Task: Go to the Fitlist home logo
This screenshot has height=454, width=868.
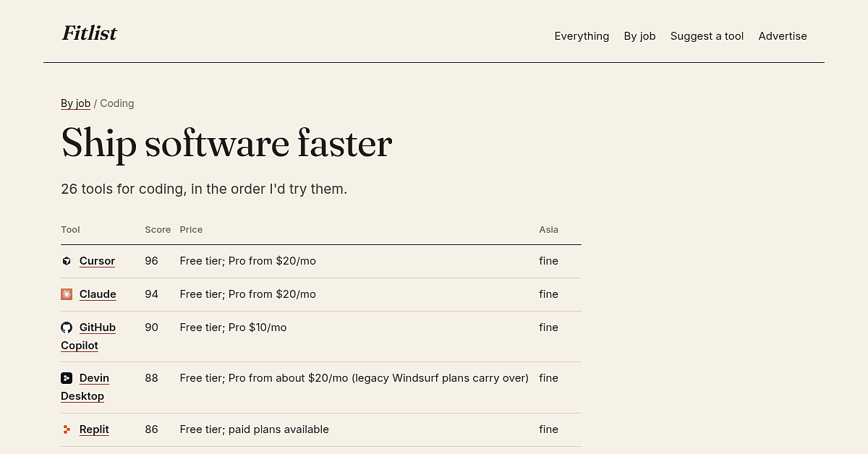Action: pos(89,33)
